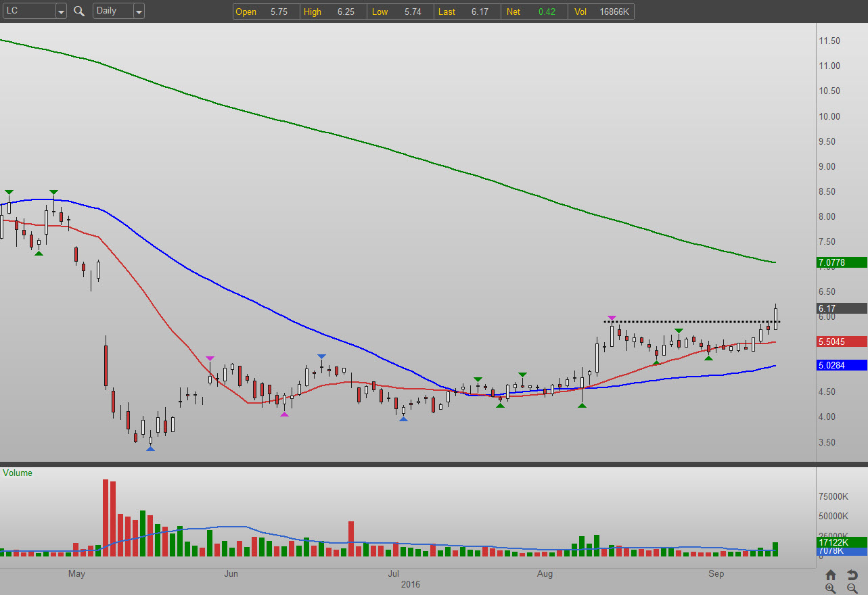This screenshot has width=868, height=595.
Task: Select the Volume panel label
Action: tap(18, 473)
